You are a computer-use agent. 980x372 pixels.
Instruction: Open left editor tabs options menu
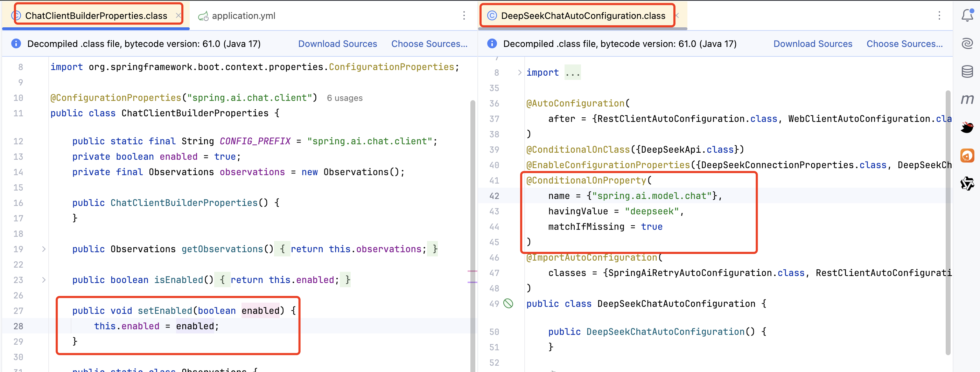[464, 16]
